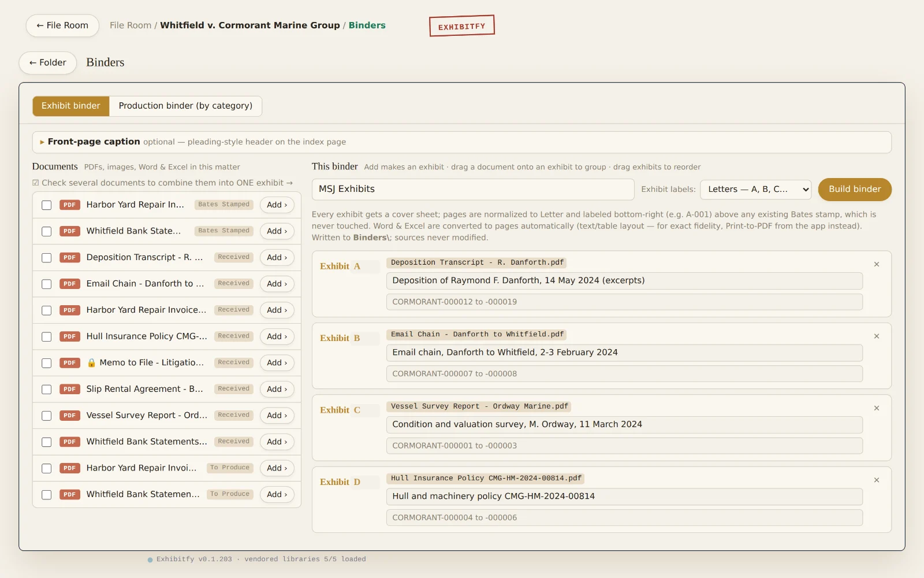
Task: Click lock icon on Memo to File row
Action: click(x=91, y=362)
